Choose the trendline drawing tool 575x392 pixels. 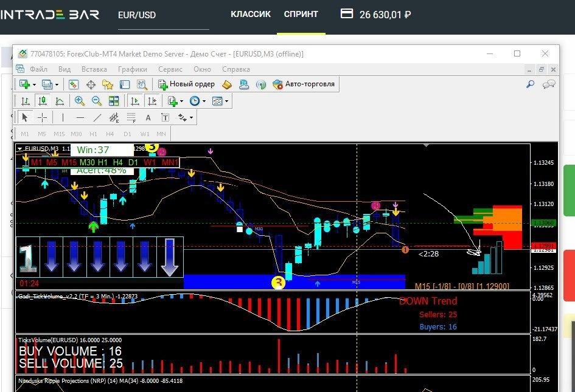pos(97,118)
